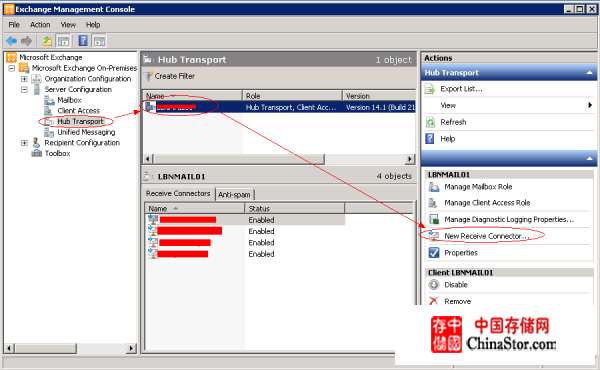Select the Hub Transport, Client Acc… server row

pyautogui.click(x=279, y=107)
